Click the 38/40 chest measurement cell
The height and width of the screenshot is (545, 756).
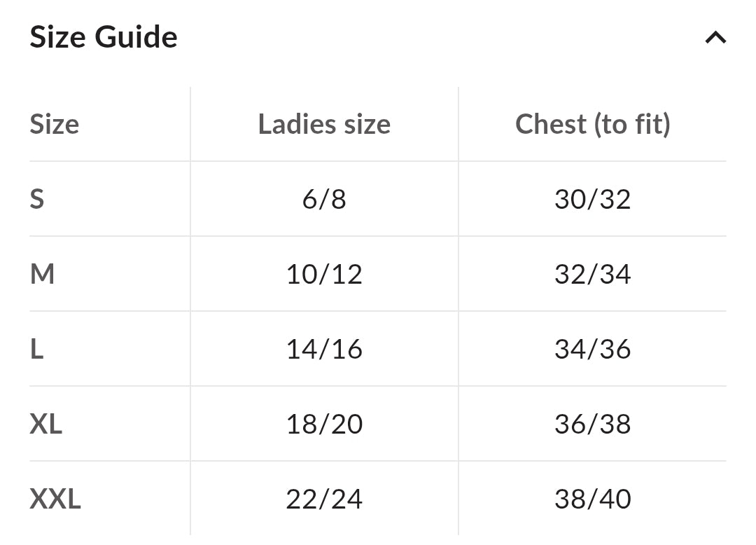pos(593,499)
